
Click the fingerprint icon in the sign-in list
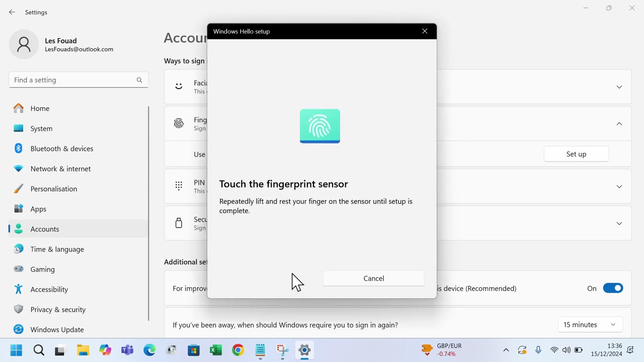click(x=179, y=124)
